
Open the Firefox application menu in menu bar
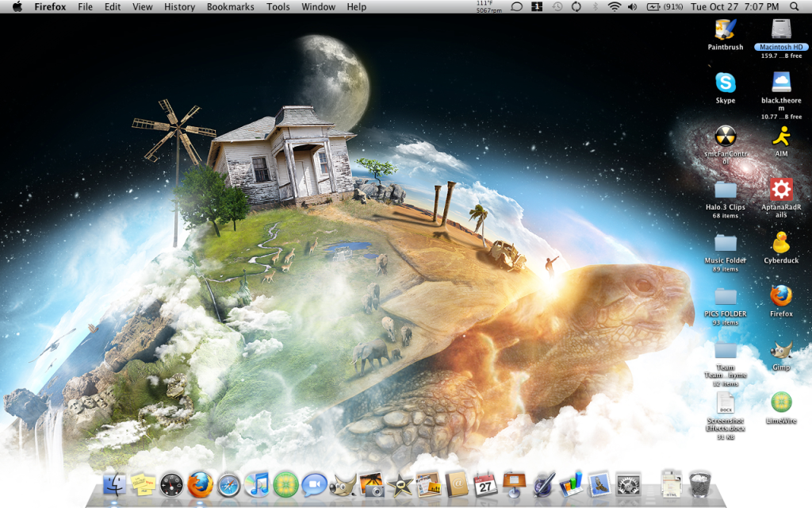click(x=50, y=6)
